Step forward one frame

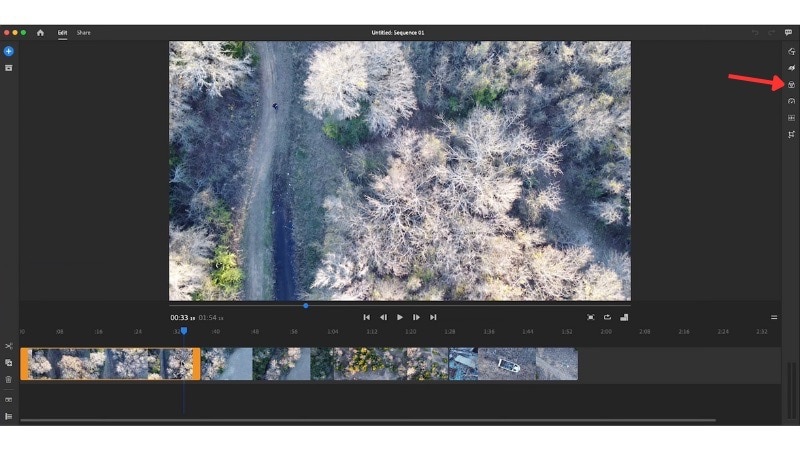[x=416, y=317]
